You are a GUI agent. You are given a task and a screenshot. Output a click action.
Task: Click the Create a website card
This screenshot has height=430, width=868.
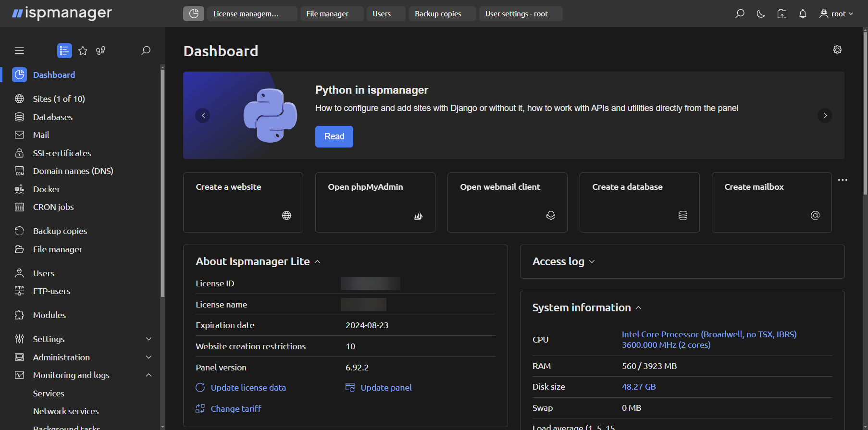(x=243, y=202)
